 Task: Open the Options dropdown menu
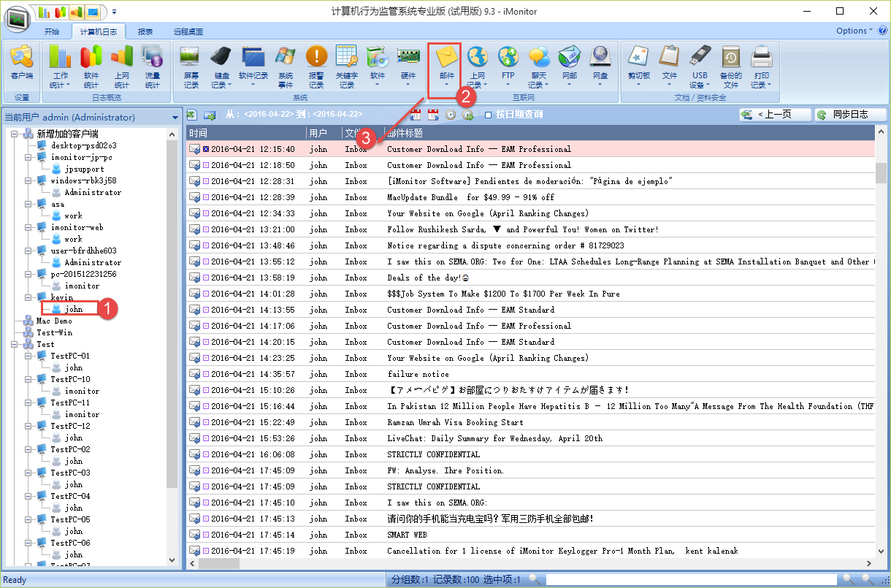pos(854,31)
